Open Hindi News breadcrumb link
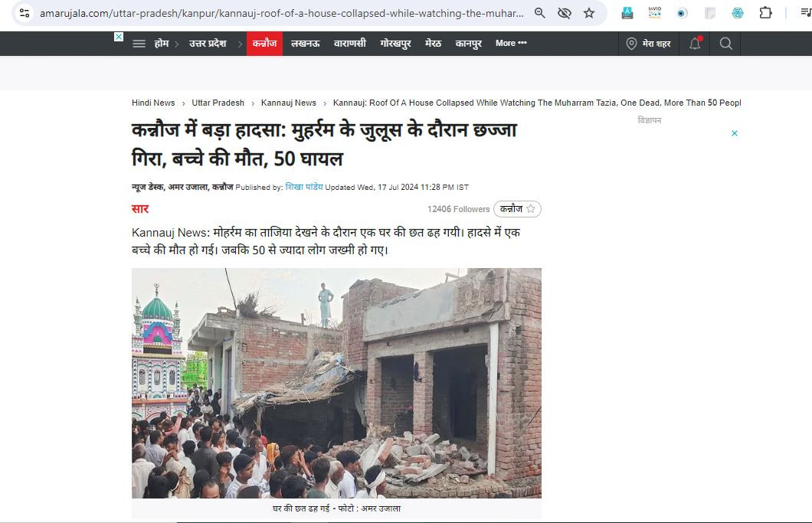The image size is (812, 523). 153,103
